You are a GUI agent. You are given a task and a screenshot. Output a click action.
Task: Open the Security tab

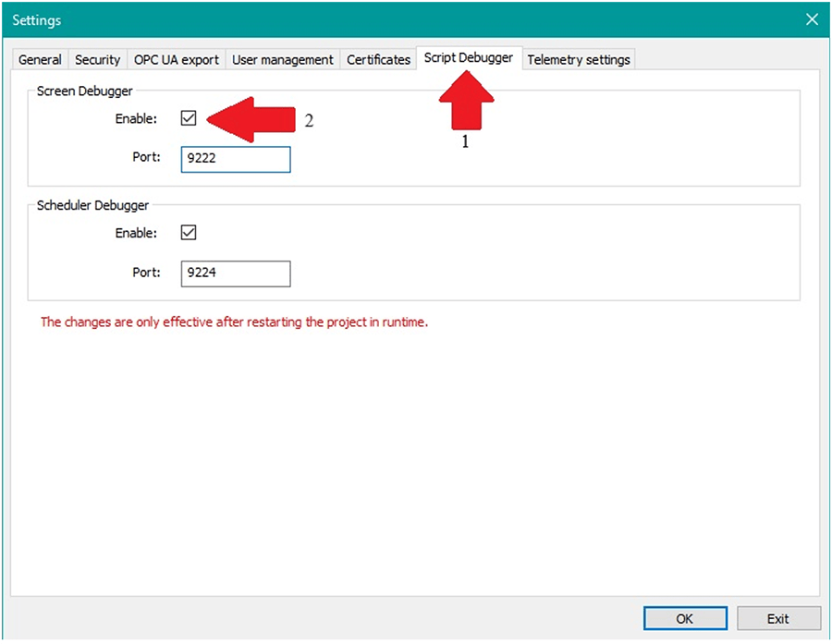98,59
